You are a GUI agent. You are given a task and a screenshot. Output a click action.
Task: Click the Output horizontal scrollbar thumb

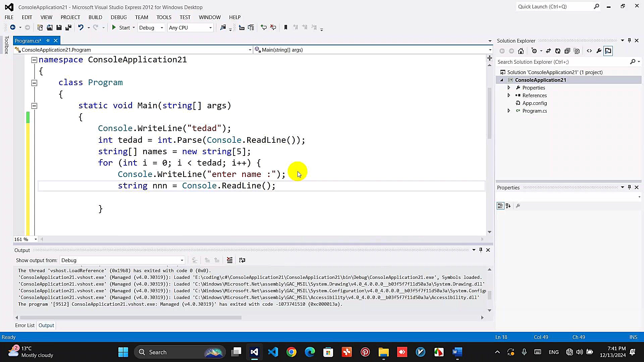pos(130,317)
